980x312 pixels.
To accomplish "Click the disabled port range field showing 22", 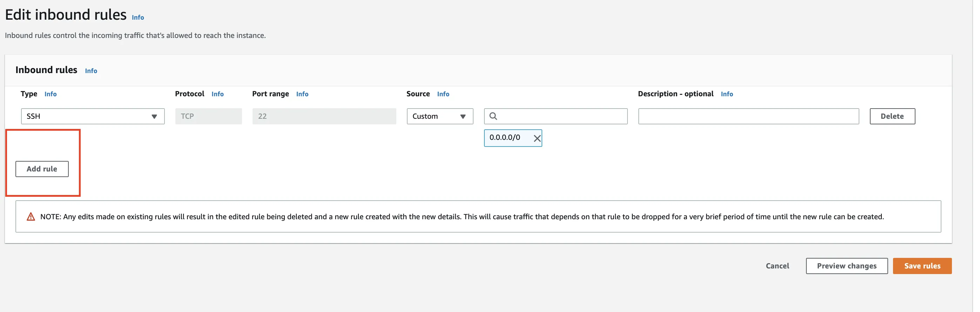I will [x=324, y=116].
